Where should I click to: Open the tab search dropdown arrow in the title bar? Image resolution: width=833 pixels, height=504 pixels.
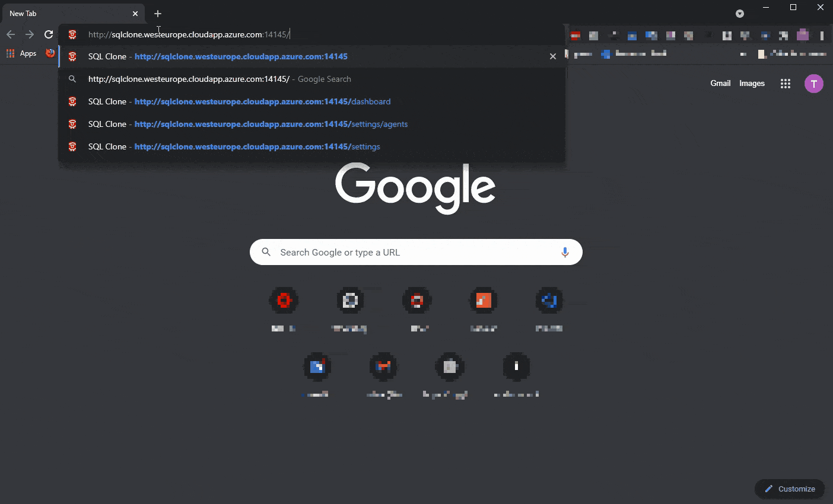740,14
